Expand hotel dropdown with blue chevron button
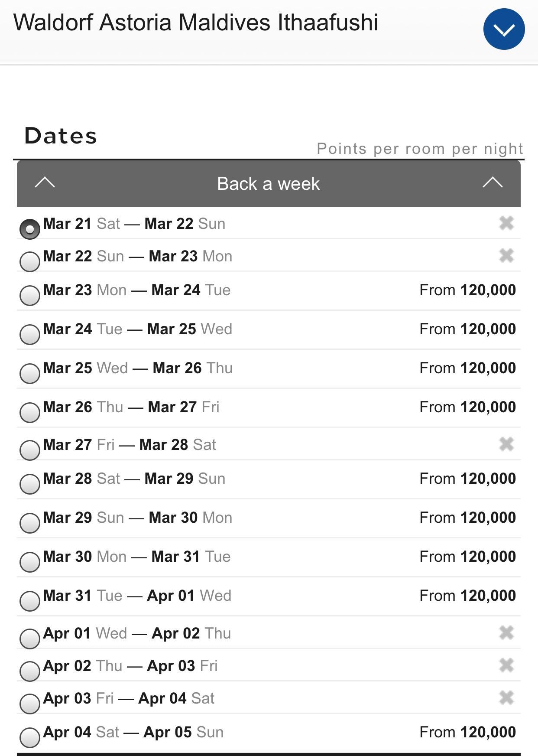The height and width of the screenshot is (756, 538). pyautogui.click(x=504, y=29)
